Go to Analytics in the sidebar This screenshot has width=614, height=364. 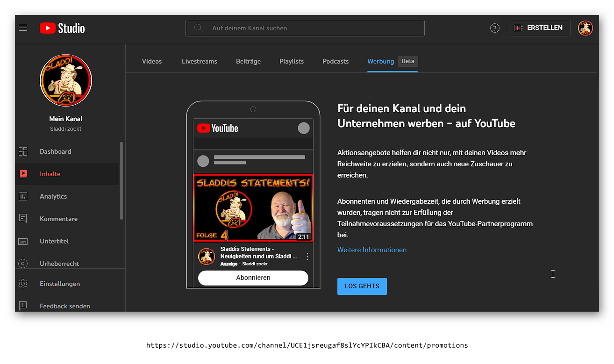53,196
